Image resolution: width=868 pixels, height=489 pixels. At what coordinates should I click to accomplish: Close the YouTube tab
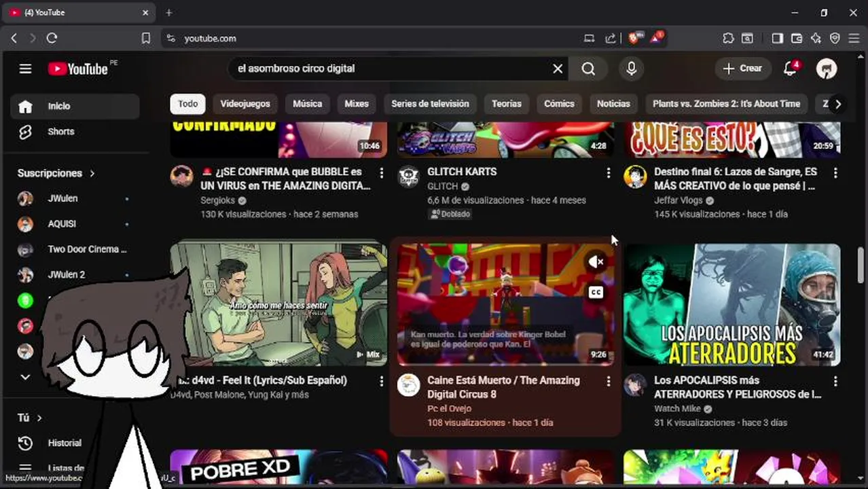pos(145,12)
